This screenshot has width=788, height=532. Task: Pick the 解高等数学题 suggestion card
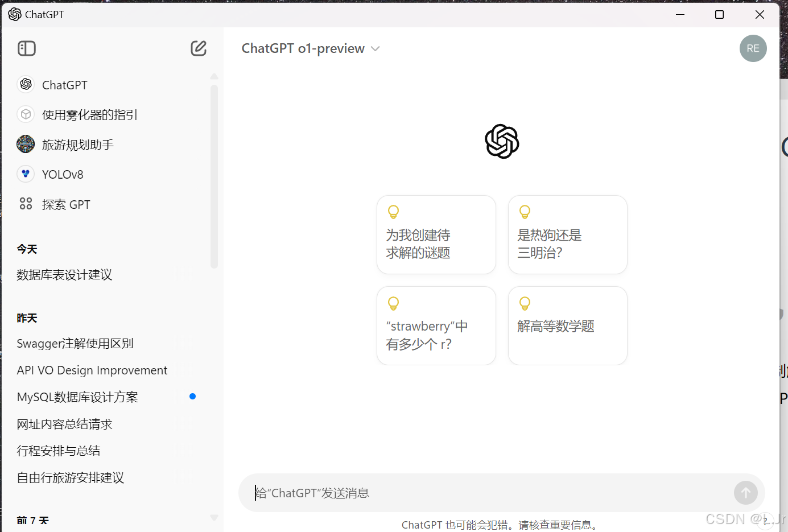pos(568,325)
